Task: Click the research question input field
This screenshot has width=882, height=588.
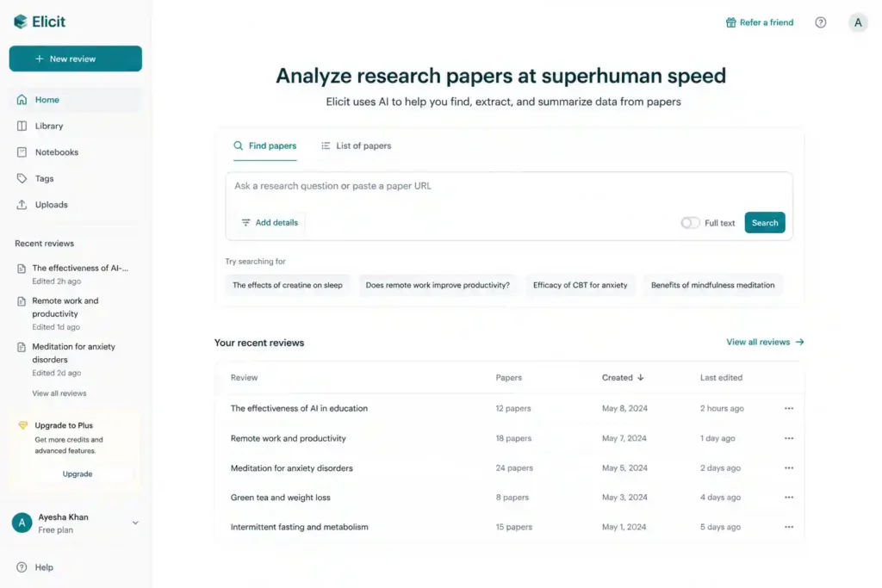Action: pyautogui.click(x=509, y=186)
